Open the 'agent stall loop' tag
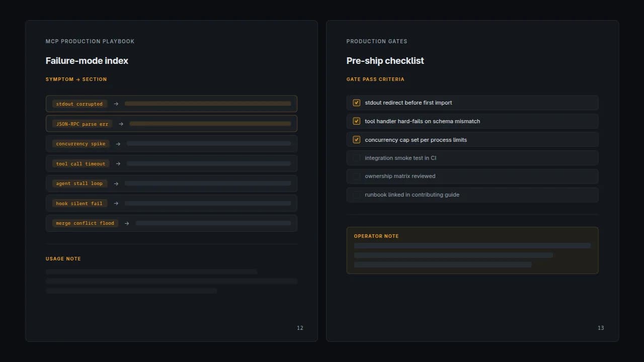The width and height of the screenshot is (644, 362). [79, 184]
